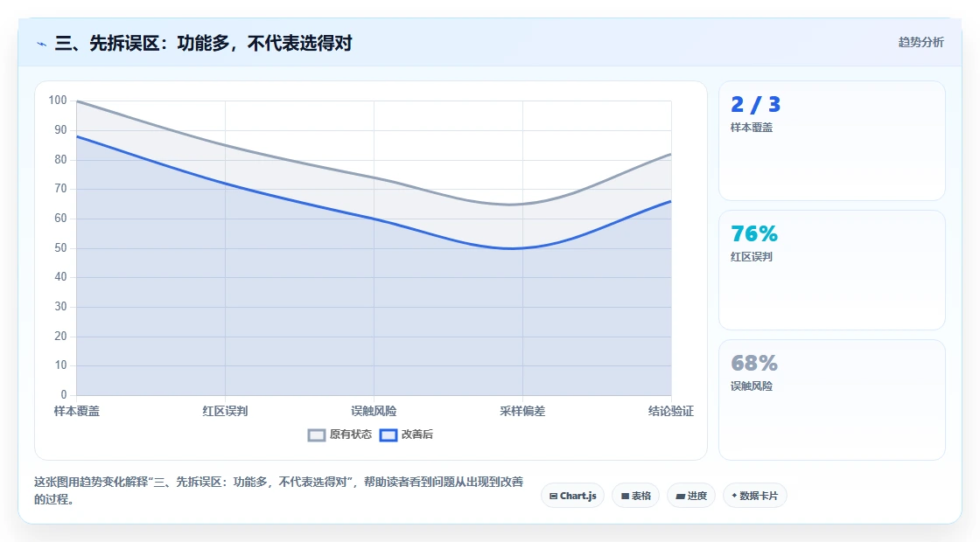Select the 表格 tag chip

pos(635,496)
